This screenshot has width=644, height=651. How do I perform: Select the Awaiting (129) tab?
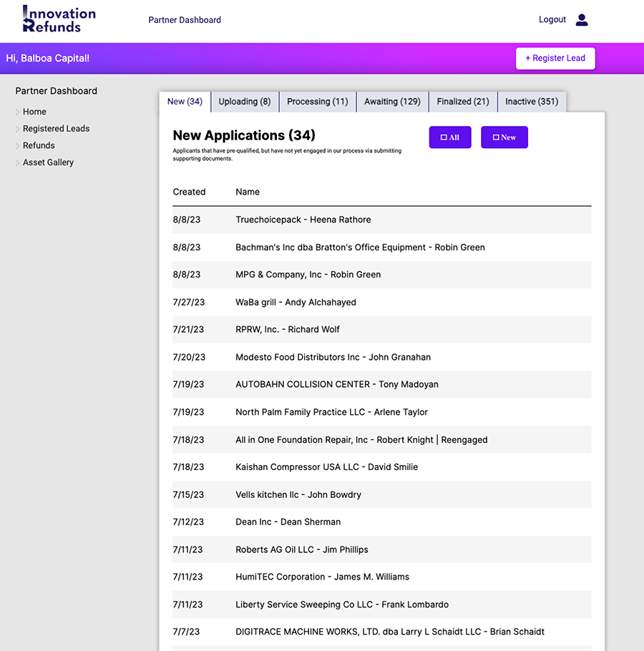(392, 102)
